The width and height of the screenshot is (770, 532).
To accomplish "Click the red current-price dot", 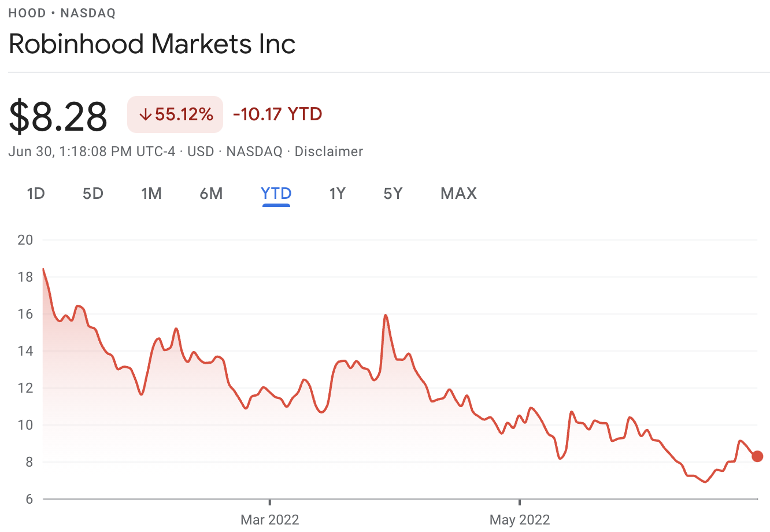I will click(757, 456).
